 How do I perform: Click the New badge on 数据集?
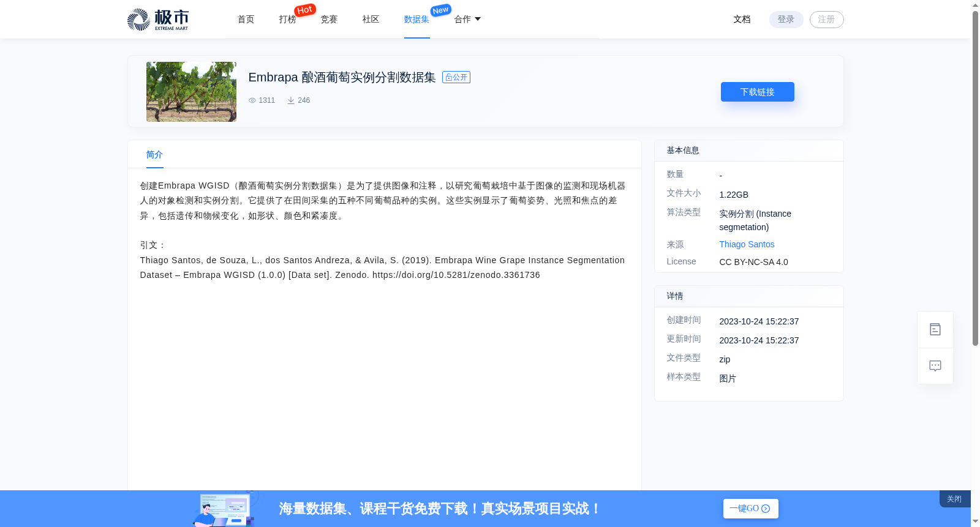(x=440, y=10)
